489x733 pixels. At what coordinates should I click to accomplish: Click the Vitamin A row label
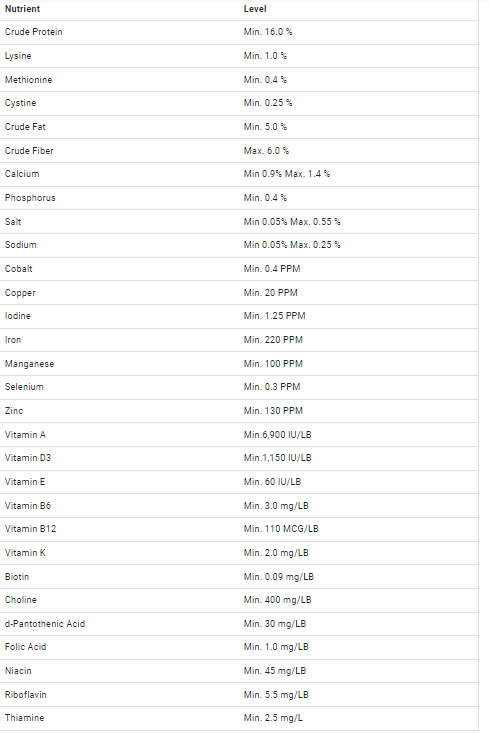click(25, 435)
